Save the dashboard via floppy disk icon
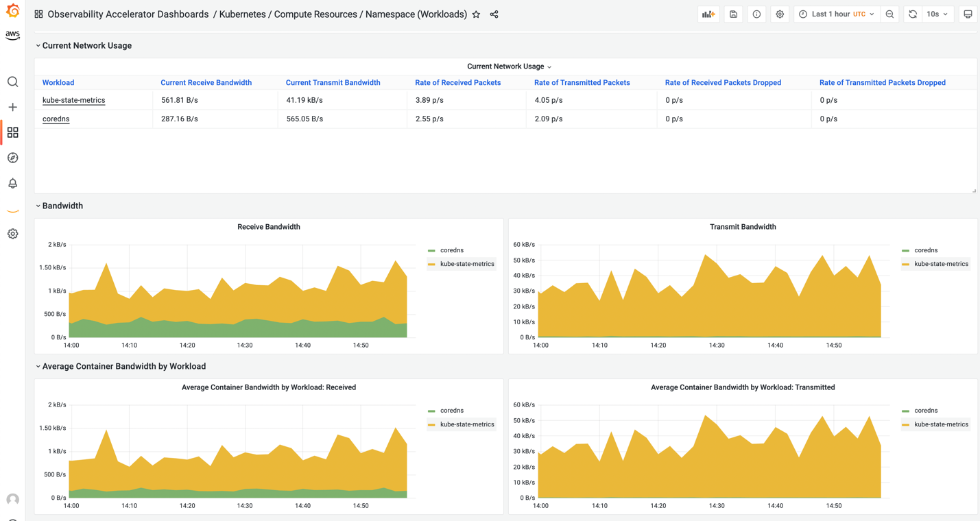980x521 pixels. [733, 14]
